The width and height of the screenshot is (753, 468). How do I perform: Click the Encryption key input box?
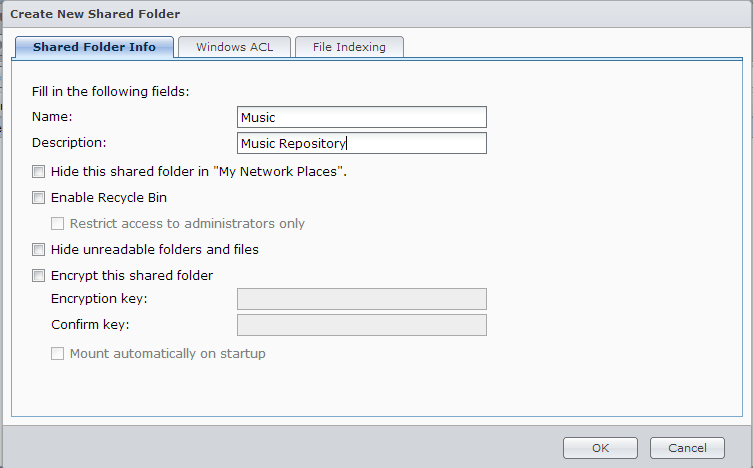pos(362,299)
